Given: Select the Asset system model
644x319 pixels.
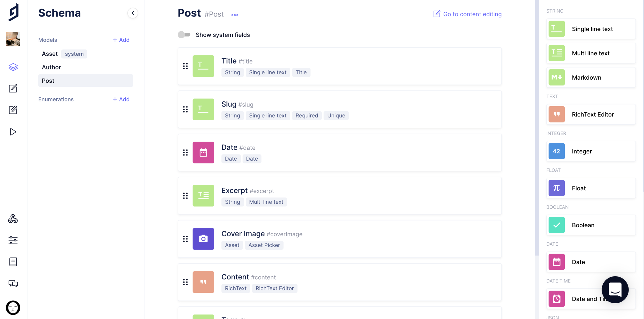Looking at the screenshot, I should 50,54.
